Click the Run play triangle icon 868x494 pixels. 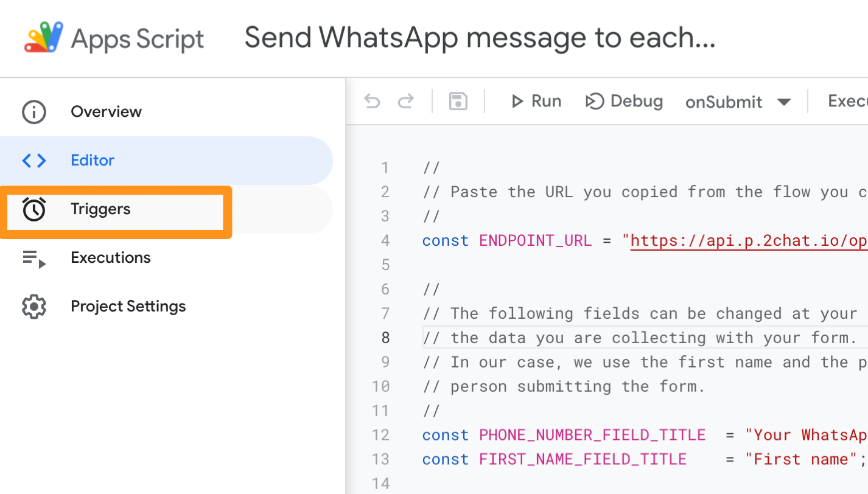[517, 101]
